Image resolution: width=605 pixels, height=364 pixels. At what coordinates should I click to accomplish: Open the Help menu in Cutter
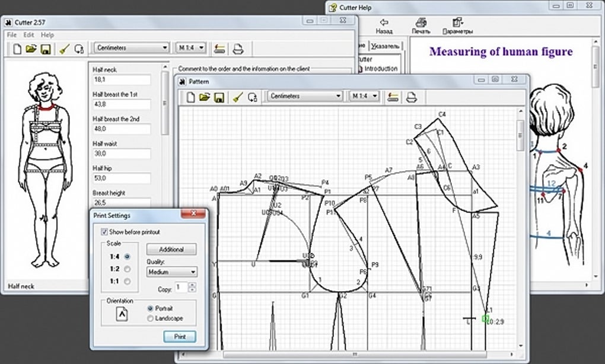pos(47,35)
